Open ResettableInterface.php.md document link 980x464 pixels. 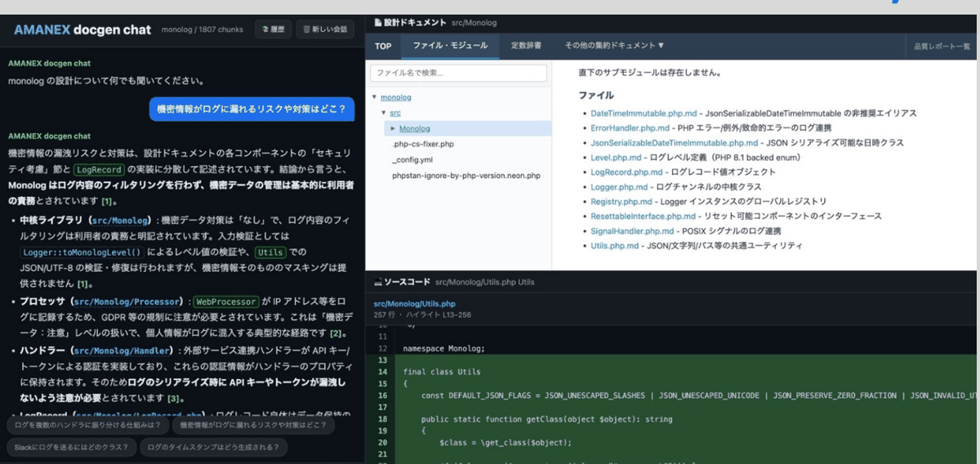tap(644, 216)
